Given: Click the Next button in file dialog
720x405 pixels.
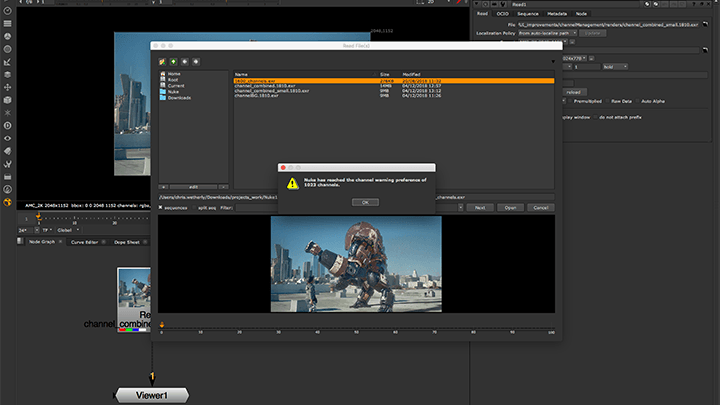Looking at the screenshot, I should coord(480,208).
